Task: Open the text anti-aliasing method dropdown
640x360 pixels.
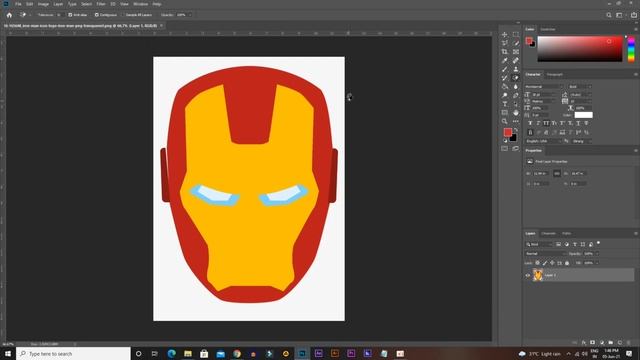Action: [x=582, y=141]
